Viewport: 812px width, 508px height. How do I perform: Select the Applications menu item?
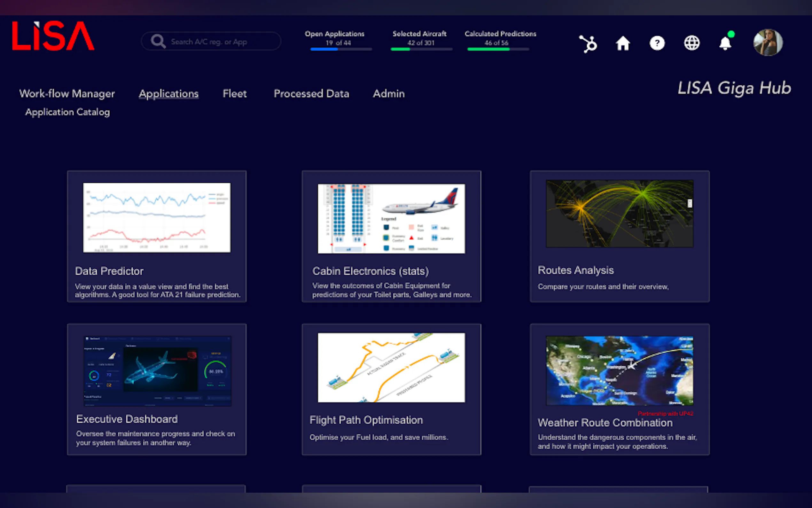[x=168, y=93]
